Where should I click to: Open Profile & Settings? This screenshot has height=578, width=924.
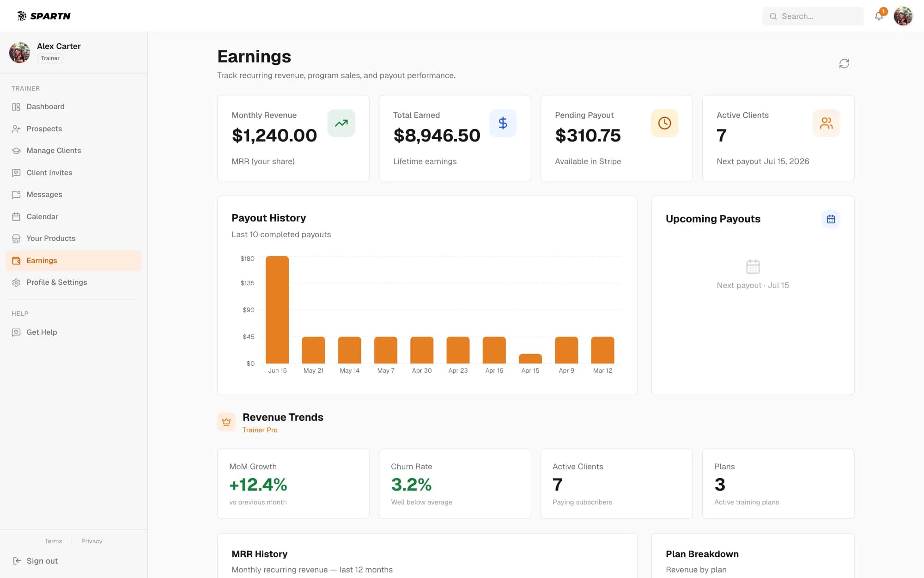click(x=73, y=283)
